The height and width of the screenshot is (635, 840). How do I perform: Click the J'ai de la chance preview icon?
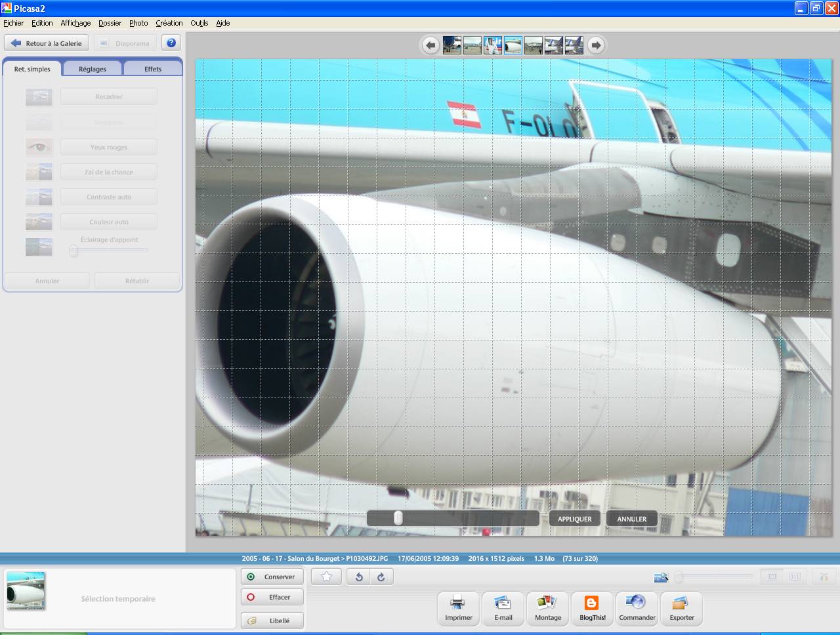[x=39, y=172]
